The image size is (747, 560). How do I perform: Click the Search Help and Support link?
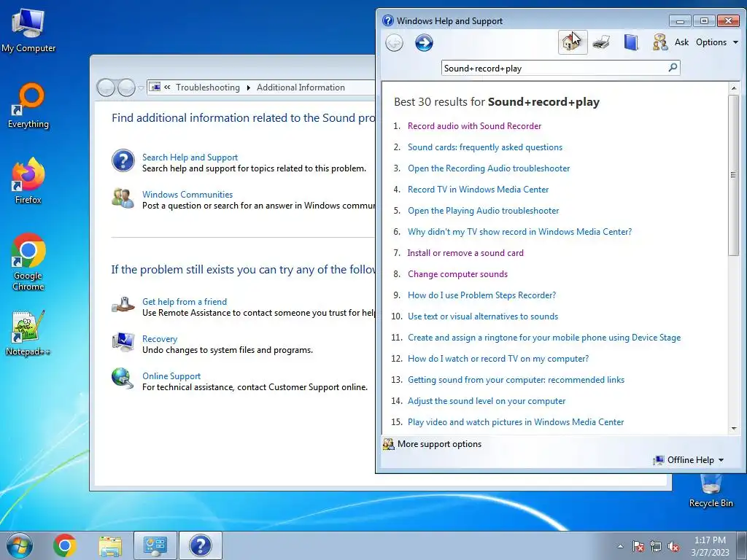point(190,157)
